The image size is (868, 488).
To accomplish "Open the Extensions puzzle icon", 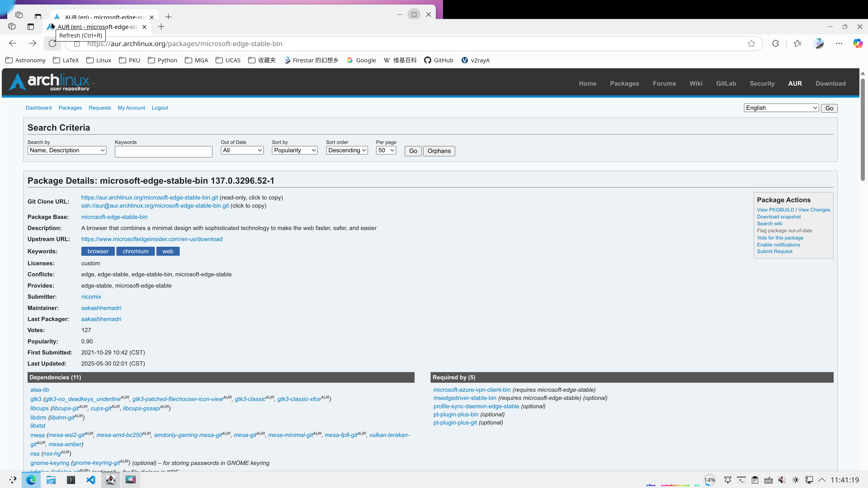I will coord(775,43).
